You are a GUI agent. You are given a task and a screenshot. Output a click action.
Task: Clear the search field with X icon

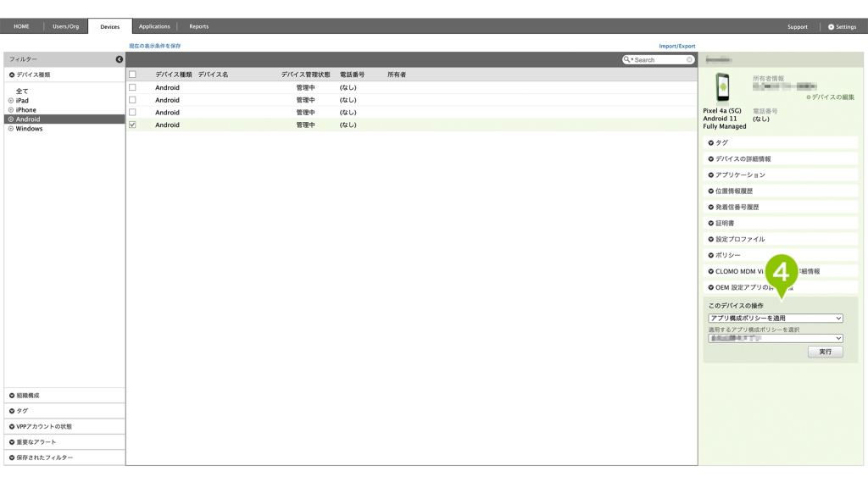click(689, 60)
